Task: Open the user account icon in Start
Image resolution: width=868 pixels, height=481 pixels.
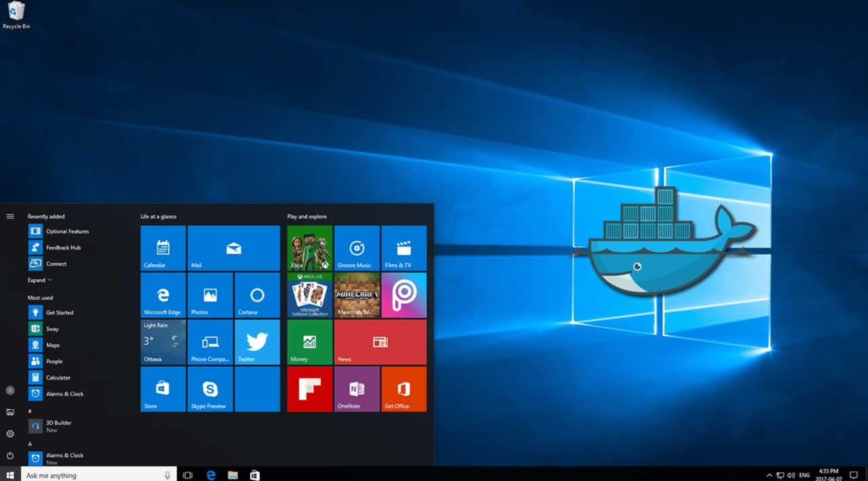Action: coord(10,390)
